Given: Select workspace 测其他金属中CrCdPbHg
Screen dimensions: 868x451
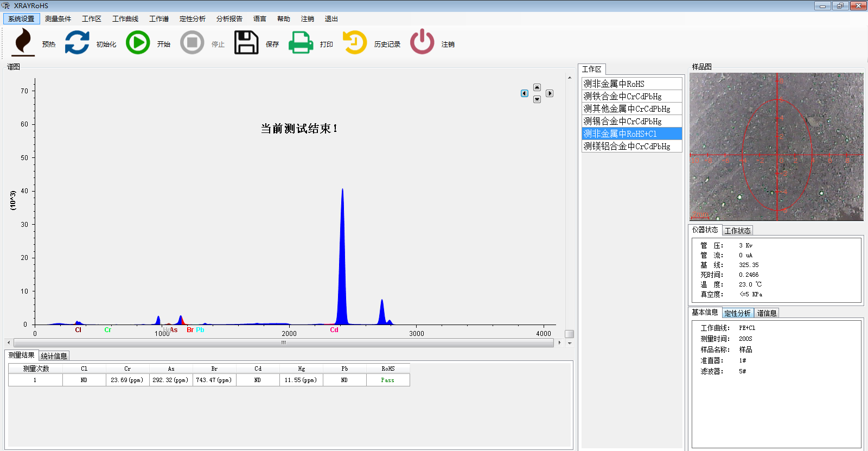Looking at the screenshot, I should pos(632,109).
